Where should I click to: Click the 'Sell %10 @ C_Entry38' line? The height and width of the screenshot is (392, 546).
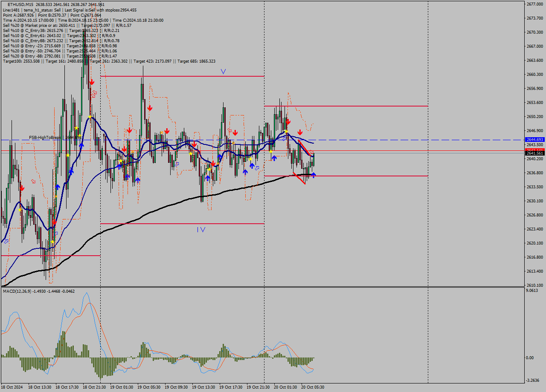coord(61,30)
